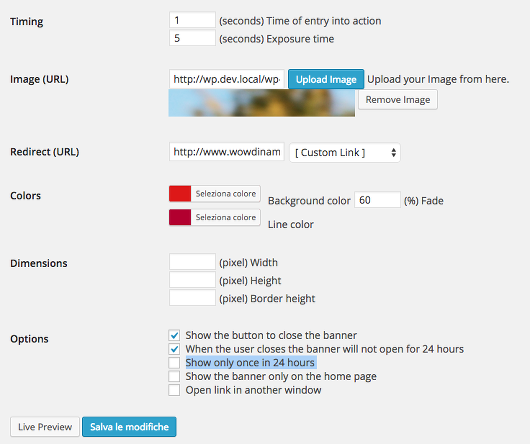530x444 pixels.
Task: Remove the uploaded banner image
Action: [398, 100]
